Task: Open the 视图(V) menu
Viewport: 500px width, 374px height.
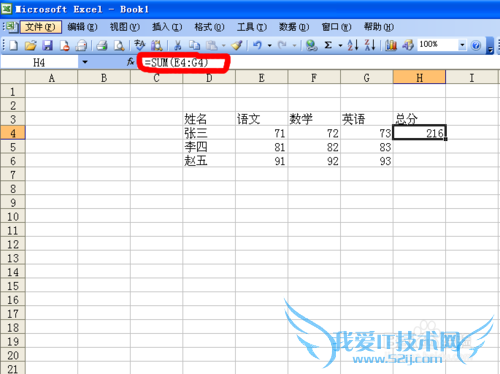Action: pos(125,27)
